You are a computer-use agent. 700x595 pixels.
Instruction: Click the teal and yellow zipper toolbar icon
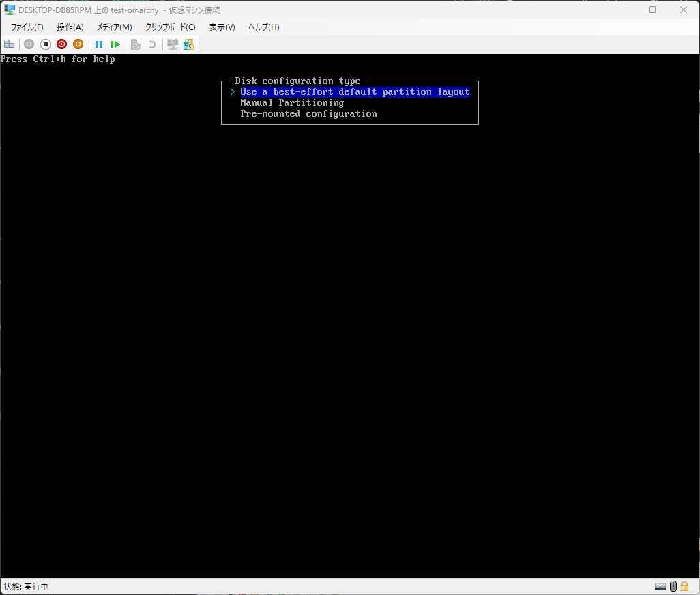(x=188, y=44)
